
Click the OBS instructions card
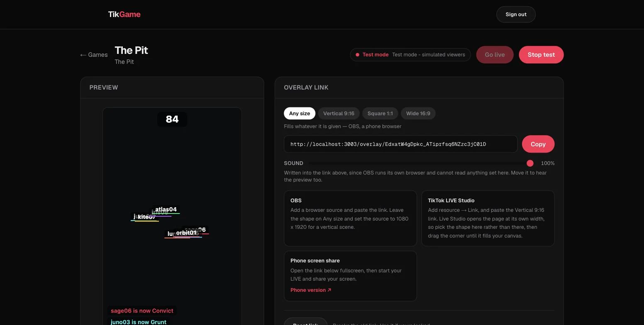pyautogui.click(x=350, y=218)
